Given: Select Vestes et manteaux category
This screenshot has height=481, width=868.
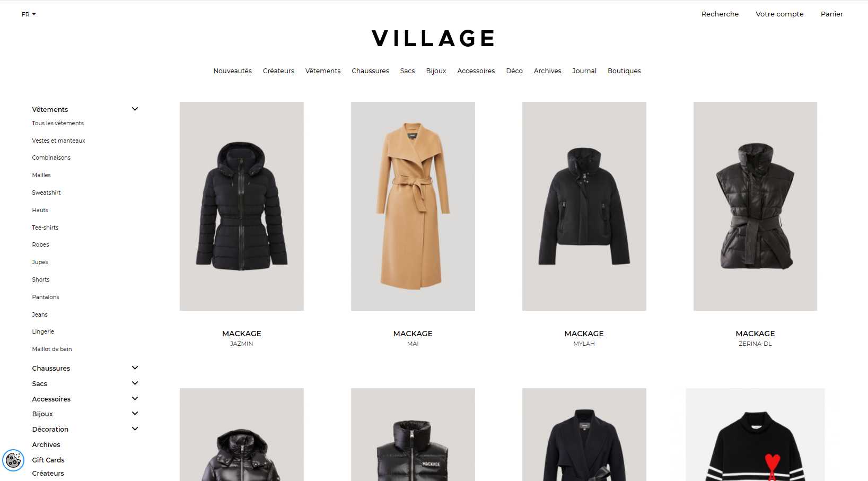Looking at the screenshot, I should click(58, 141).
